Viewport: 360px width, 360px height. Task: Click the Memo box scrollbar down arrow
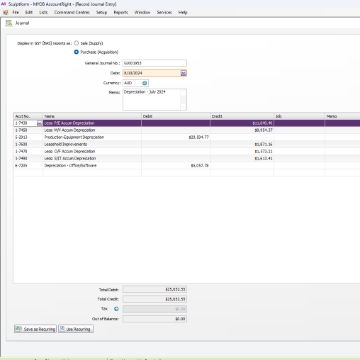point(183,107)
